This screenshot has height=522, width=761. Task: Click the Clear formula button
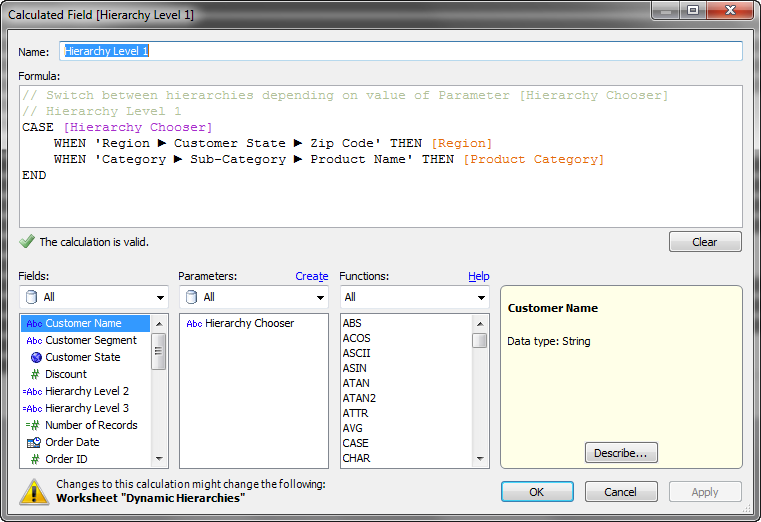click(705, 242)
